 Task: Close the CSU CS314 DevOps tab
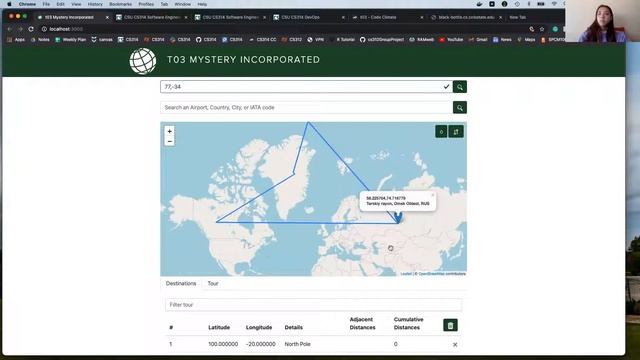(x=343, y=17)
